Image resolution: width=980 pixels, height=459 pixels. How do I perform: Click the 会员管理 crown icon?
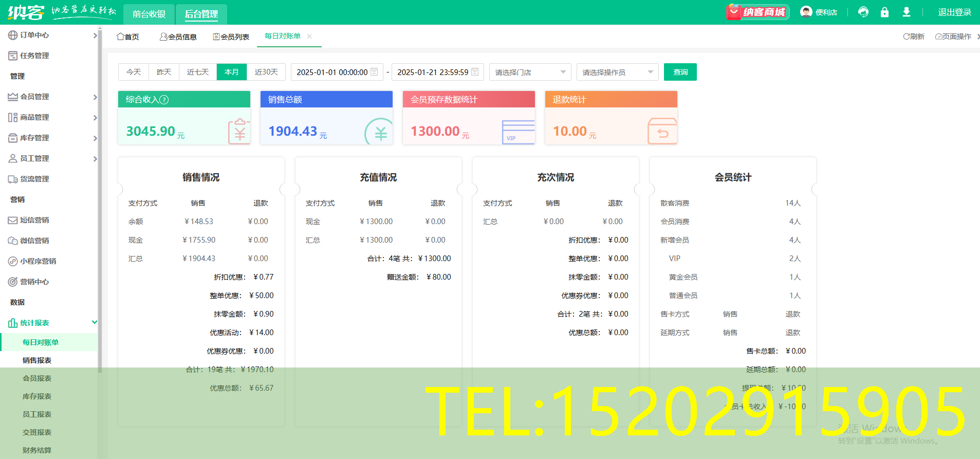13,97
